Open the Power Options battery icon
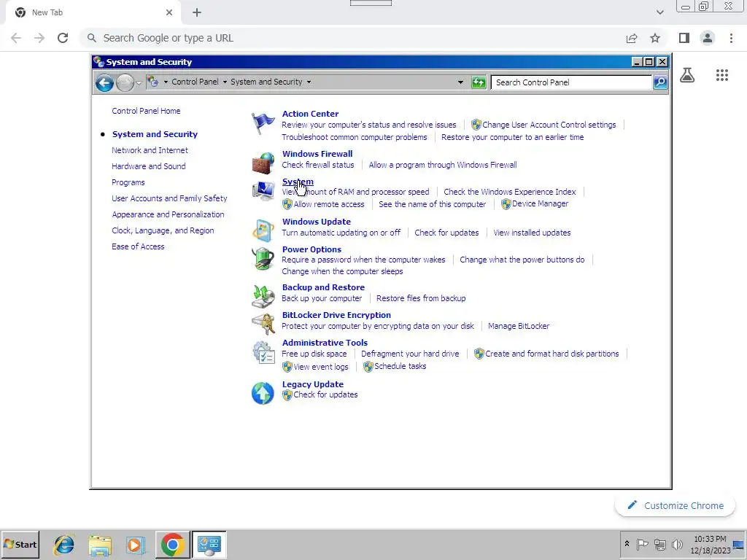 coord(263,259)
